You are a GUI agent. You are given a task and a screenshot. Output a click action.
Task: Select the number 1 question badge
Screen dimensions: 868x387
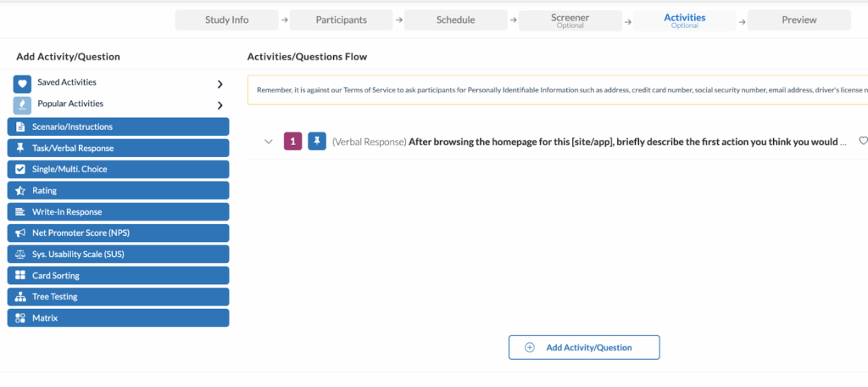[x=292, y=141]
